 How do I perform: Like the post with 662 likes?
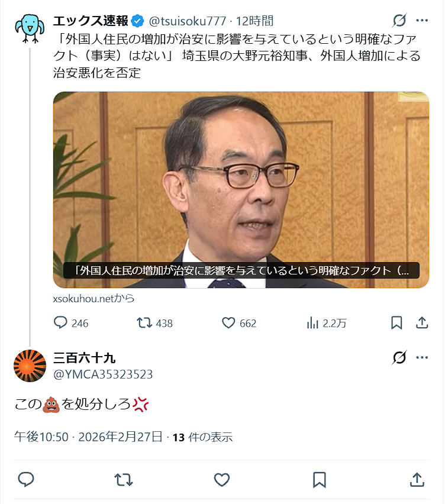[239, 323]
